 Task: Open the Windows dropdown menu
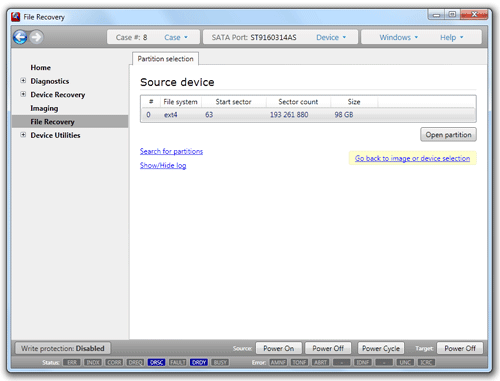point(398,37)
